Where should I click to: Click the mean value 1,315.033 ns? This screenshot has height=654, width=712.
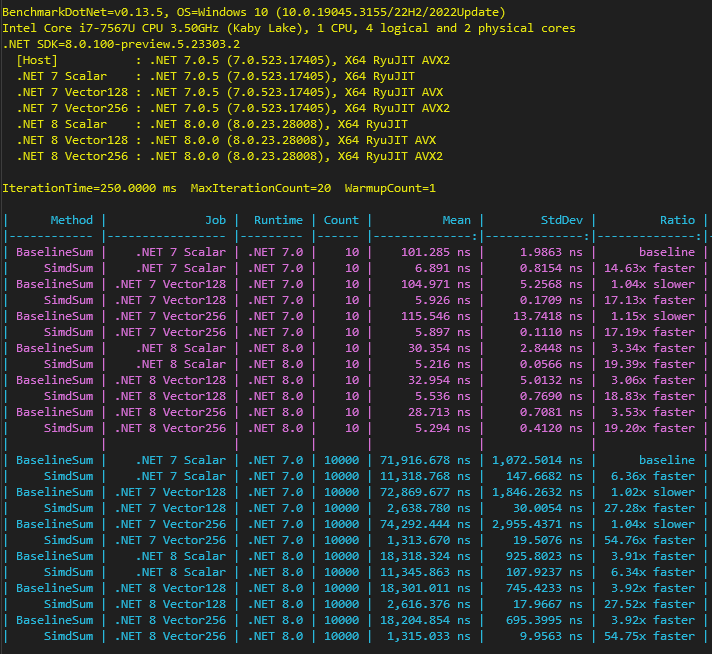pyautogui.click(x=429, y=636)
